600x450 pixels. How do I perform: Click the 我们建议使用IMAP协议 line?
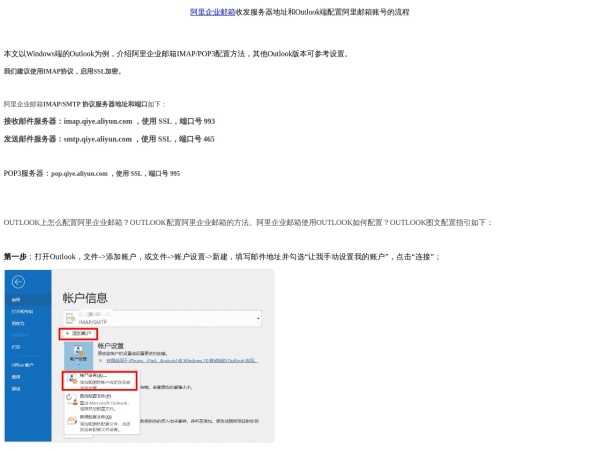tap(63, 71)
